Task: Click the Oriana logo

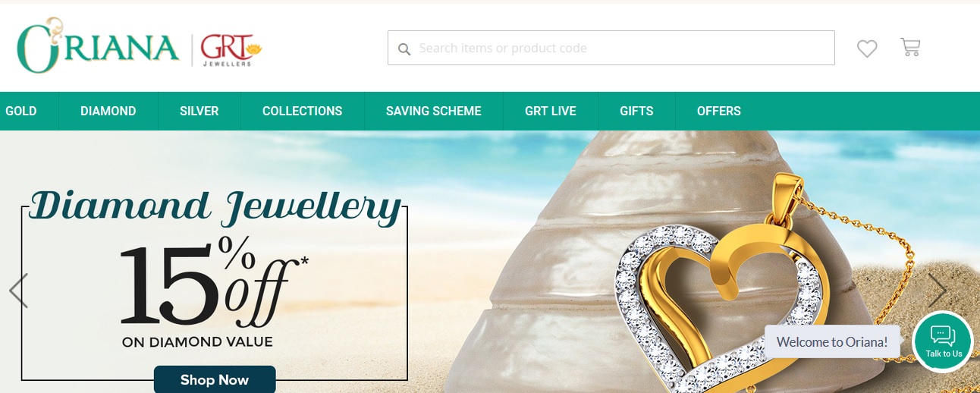Action: 97,46
